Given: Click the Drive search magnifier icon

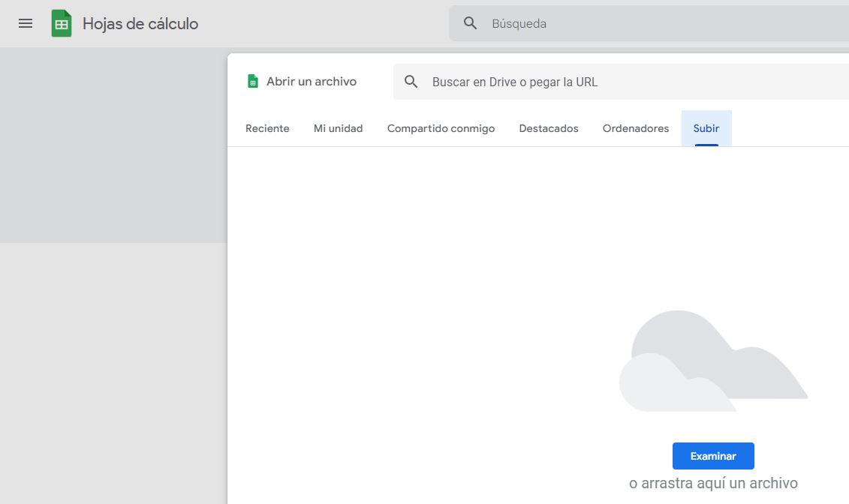Looking at the screenshot, I should (411, 82).
